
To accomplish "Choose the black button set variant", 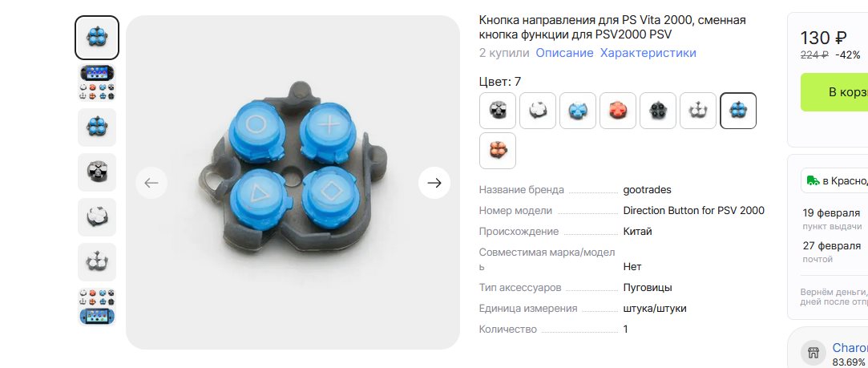I will [x=658, y=111].
